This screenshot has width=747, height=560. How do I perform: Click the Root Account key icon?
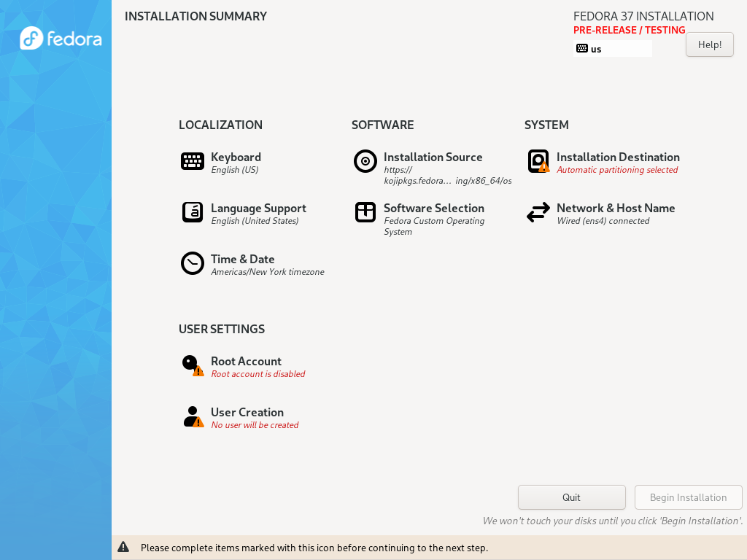pos(193,365)
